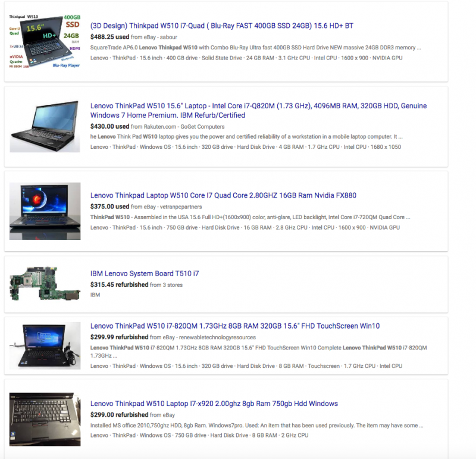Click the thumbnail of the $430.00 Rakuten laptop
This screenshot has height=459, width=476.
point(45,126)
